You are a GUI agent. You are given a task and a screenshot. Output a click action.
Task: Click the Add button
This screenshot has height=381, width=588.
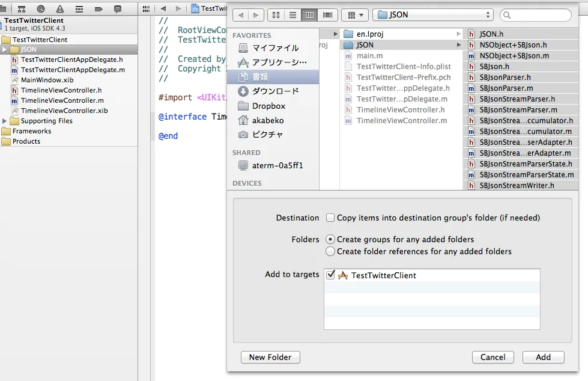(543, 357)
